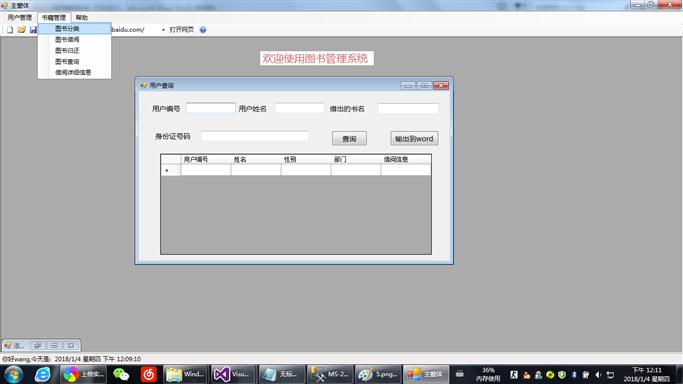Open NetEase Music red taskbar icon
The width and height of the screenshot is (683, 384).
pyautogui.click(x=149, y=374)
